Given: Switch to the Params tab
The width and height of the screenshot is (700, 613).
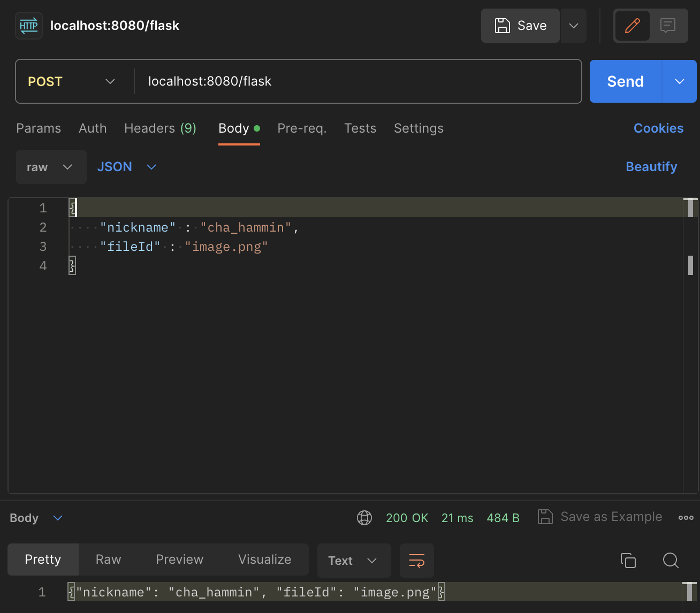Looking at the screenshot, I should (39, 128).
